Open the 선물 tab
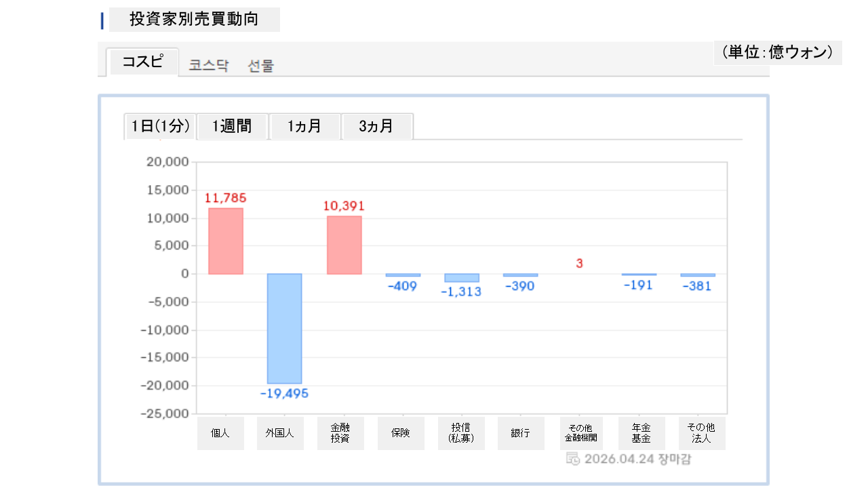 click(261, 66)
